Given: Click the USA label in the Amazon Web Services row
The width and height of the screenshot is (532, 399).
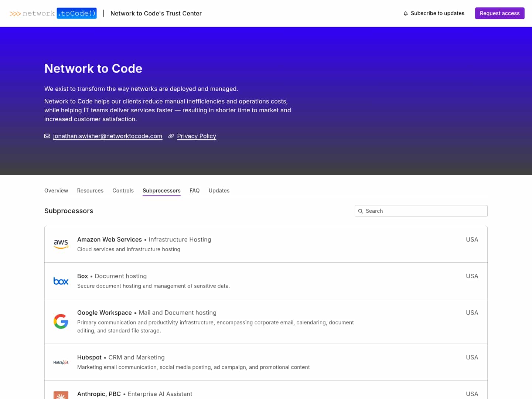Looking at the screenshot, I should [x=472, y=239].
